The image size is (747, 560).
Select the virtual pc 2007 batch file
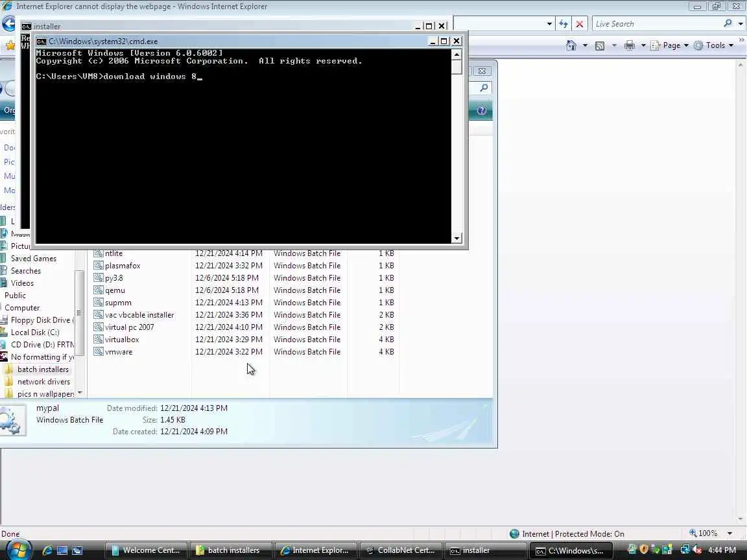[130, 327]
